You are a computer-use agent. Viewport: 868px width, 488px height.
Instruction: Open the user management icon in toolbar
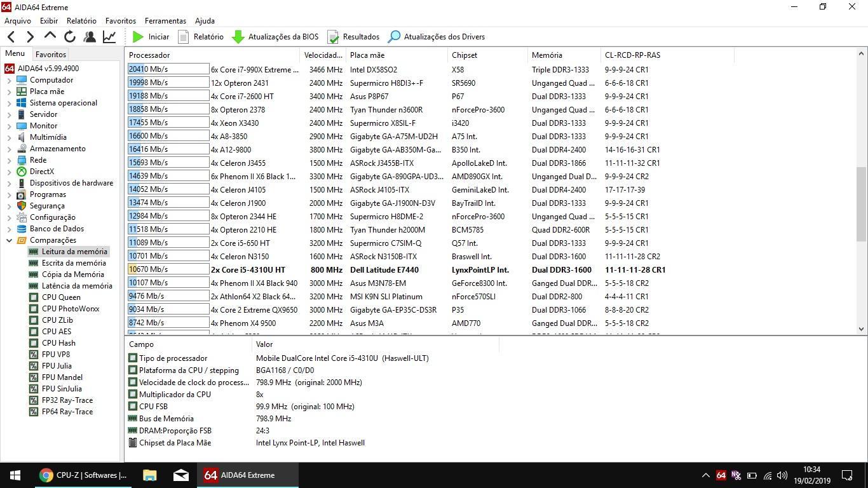point(90,37)
